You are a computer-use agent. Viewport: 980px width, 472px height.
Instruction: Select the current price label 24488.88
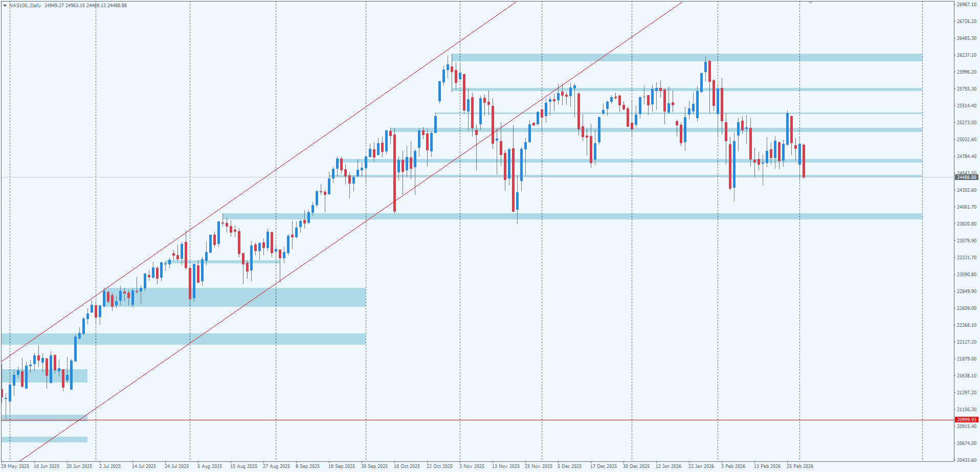click(966, 177)
